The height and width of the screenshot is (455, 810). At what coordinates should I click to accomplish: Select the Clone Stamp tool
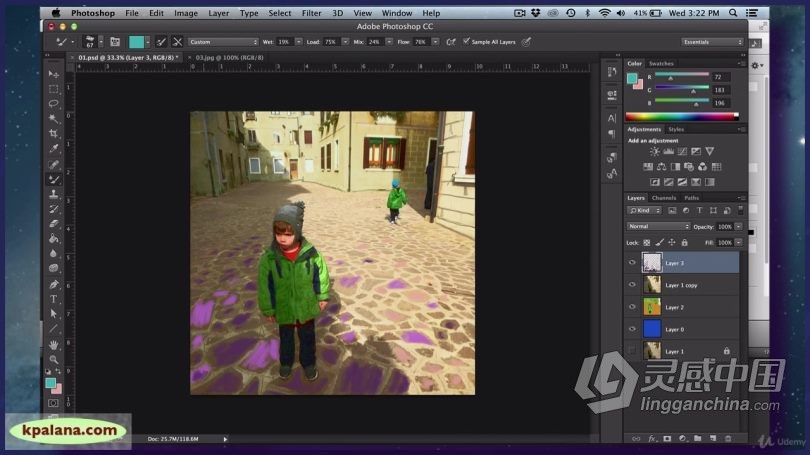53,194
